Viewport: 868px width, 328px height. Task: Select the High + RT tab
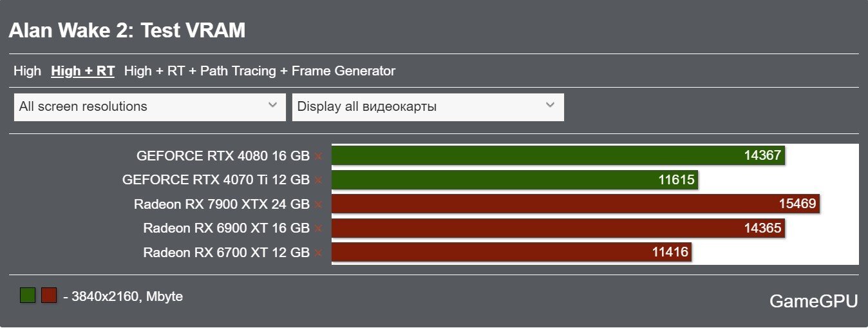coord(83,71)
